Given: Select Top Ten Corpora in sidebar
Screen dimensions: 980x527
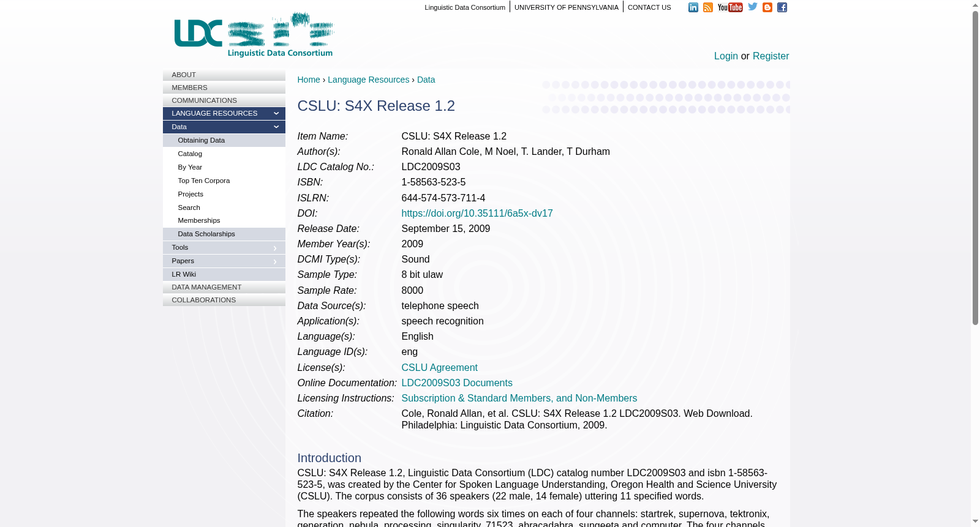Looking at the screenshot, I should click(x=224, y=181).
